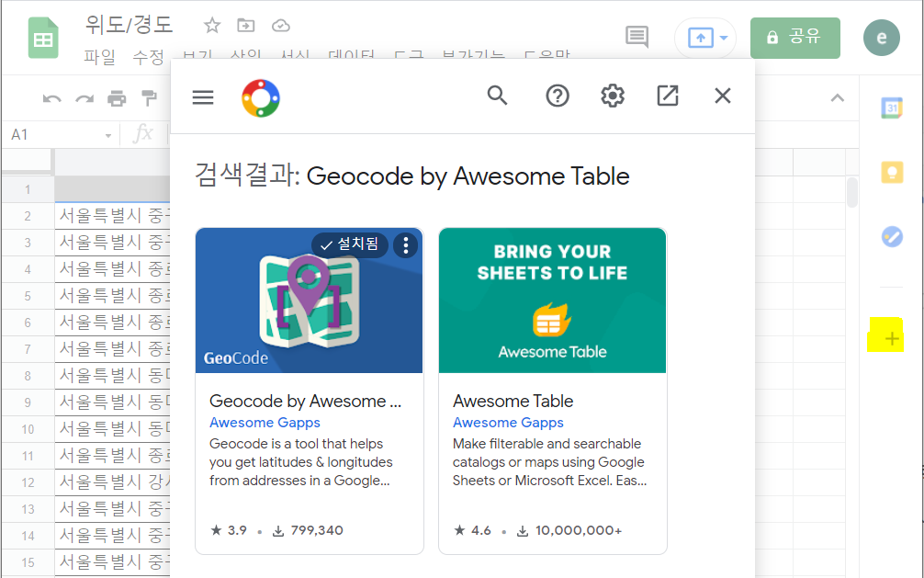Click the plus get add-ons icon
This screenshot has height=578, width=924.
pyautogui.click(x=892, y=338)
